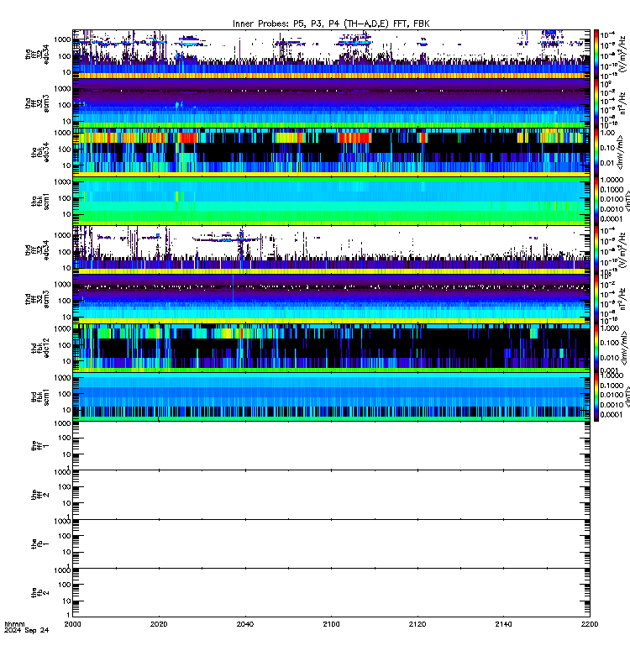The image size is (630, 672).
Task: Click the first nT²/Hz color bar
Action: coord(596,103)
